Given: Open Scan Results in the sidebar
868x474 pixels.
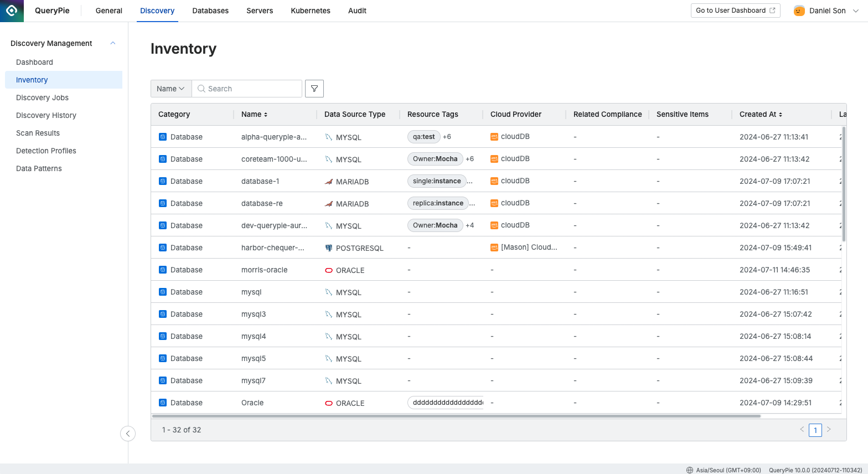Looking at the screenshot, I should click(38, 133).
